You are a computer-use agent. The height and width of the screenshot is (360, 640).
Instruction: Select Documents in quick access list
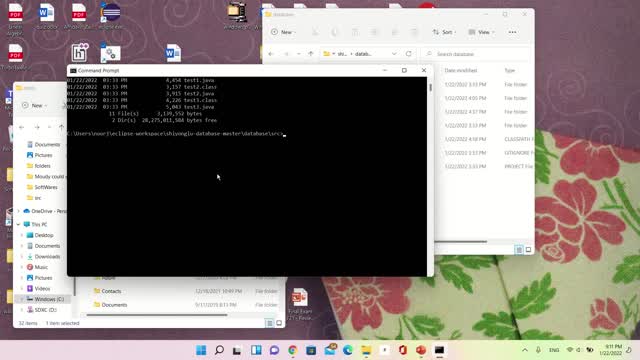(43, 144)
